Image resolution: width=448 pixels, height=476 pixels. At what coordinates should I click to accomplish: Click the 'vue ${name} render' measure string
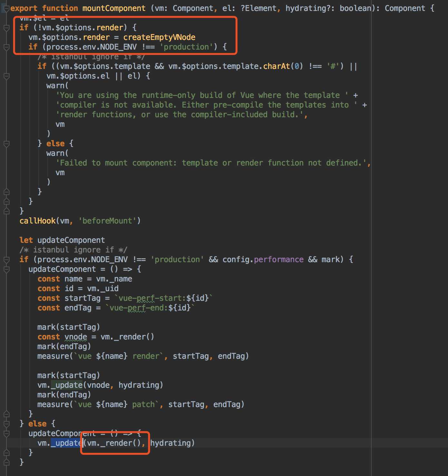coord(119,356)
